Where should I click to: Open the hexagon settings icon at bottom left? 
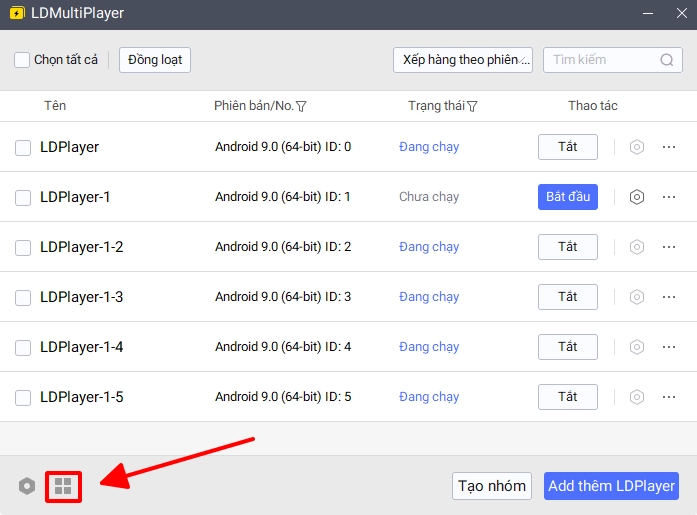27,486
